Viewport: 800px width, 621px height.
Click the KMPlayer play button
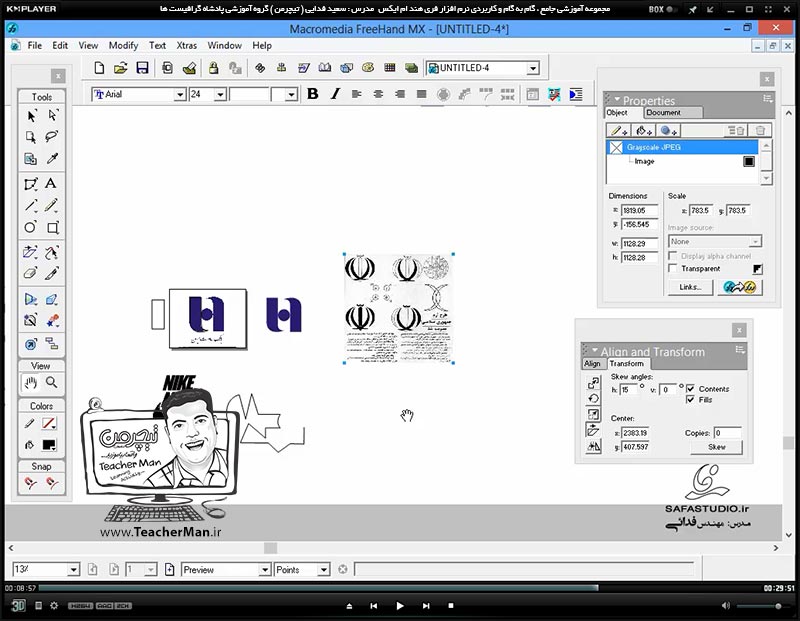(399, 606)
